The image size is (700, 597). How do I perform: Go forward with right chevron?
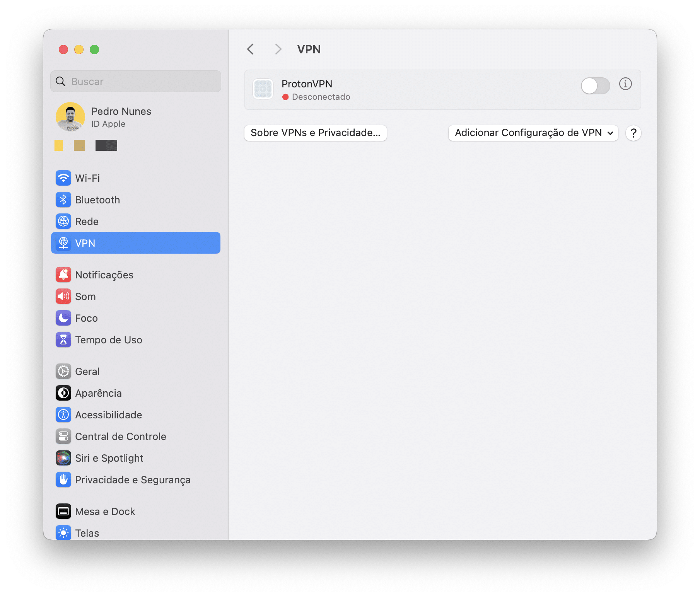pos(278,49)
